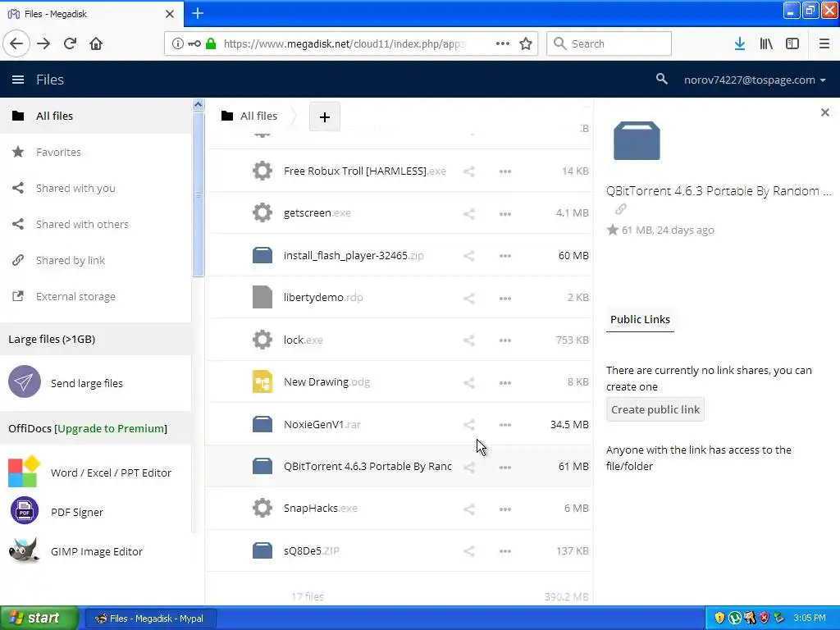Open more actions for install_flash_player-32465.zip
Viewport: 840px width, 630px height.
[x=505, y=256]
